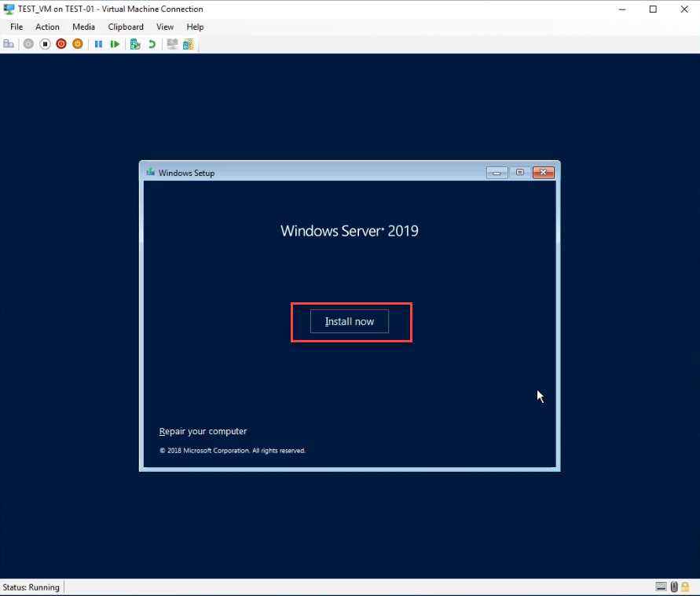
Task: Click the Install now button
Action: 349,321
